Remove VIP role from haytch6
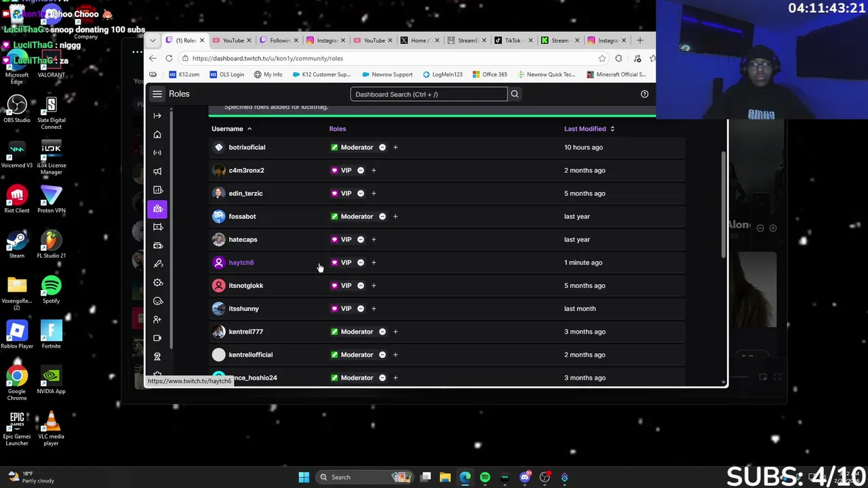 [x=361, y=262]
